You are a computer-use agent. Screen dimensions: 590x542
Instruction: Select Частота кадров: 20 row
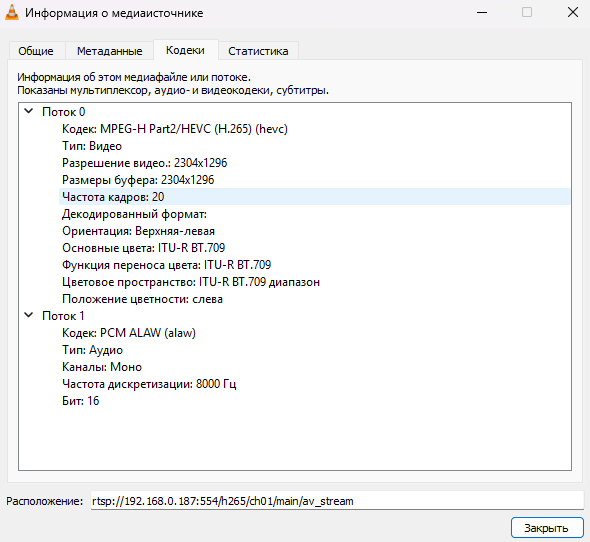(315, 197)
